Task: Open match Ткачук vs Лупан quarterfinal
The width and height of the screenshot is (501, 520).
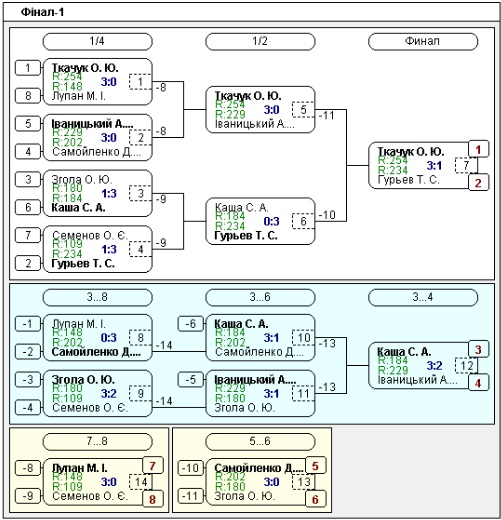Action: (97, 82)
